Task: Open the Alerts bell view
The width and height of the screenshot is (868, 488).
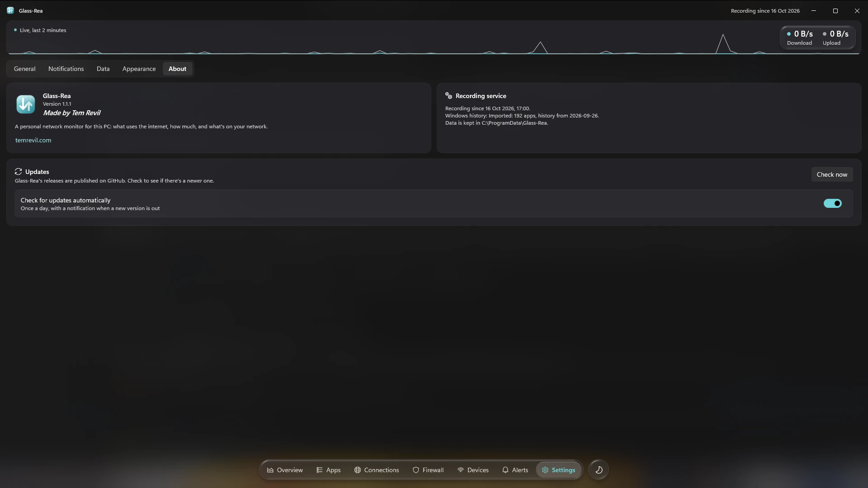Action: [515, 470]
